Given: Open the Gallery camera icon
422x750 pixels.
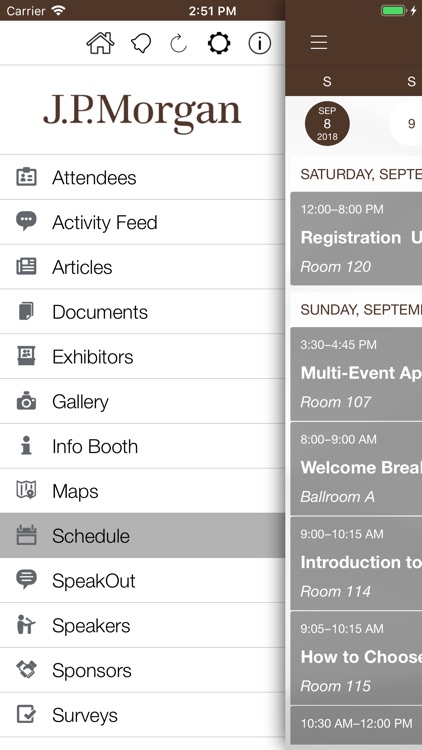Looking at the screenshot, I should coord(26,401).
